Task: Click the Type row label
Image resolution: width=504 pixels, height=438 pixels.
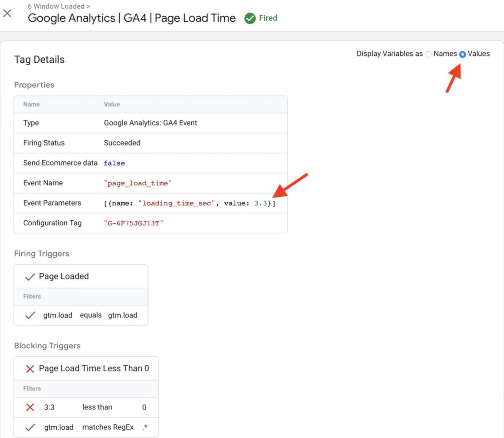Action: 31,123
